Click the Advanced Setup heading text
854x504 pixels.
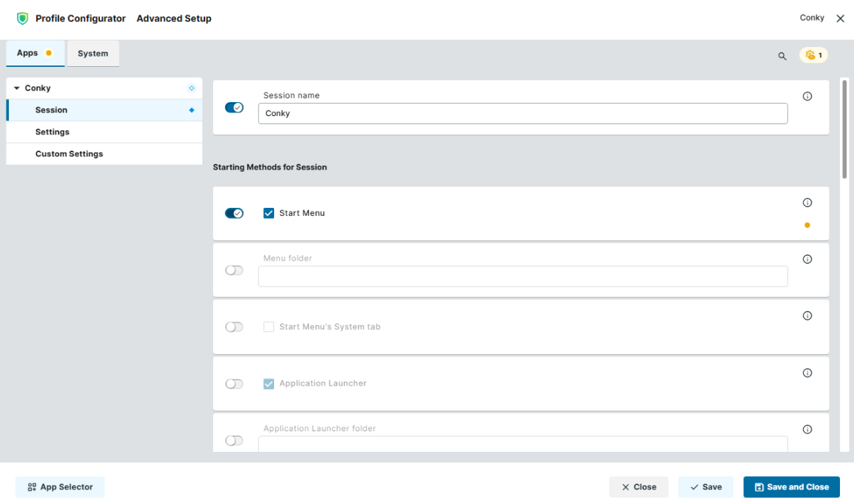[x=173, y=18]
